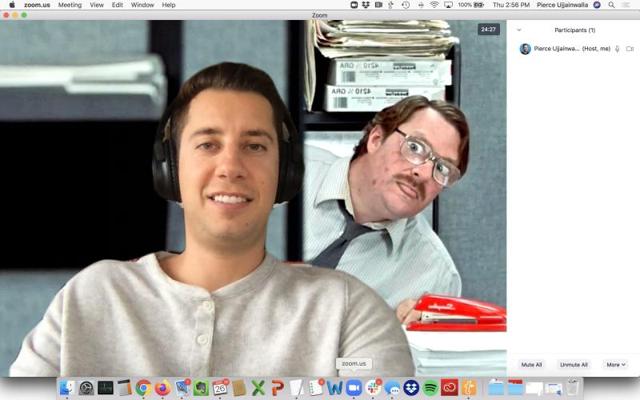Image resolution: width=640 pixels, height=400 pixels.
Task: Open Spotify from the dock
Action: [430, 387]
